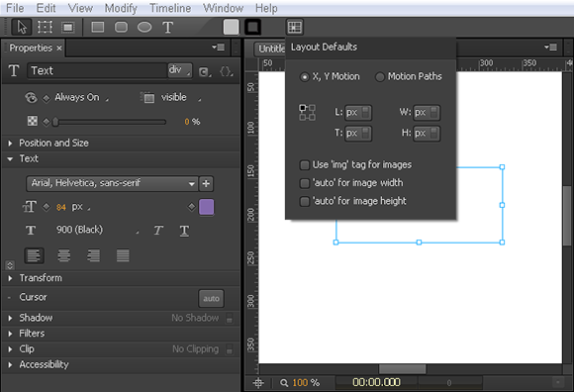Open the purple text color swatch
Image resolution: width=574 pixels, height=392 pixels.
pos(207,207)
